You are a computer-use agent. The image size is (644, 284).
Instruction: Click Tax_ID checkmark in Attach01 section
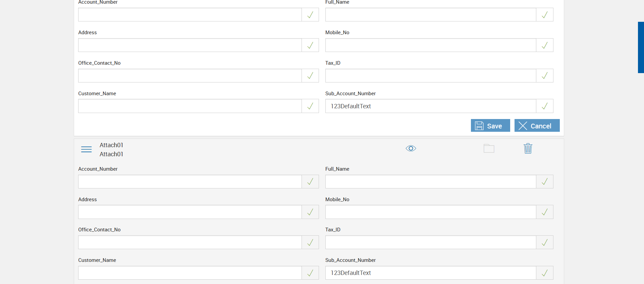(544, 242)
